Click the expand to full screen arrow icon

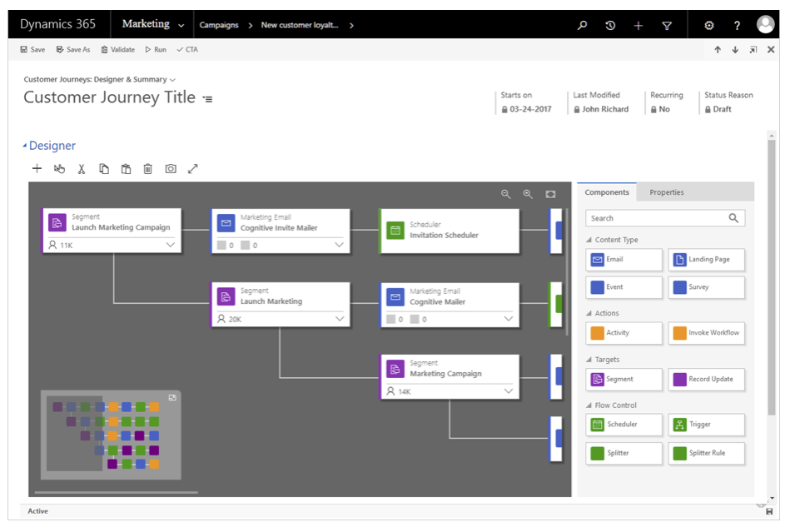click(x=193, y=169)
